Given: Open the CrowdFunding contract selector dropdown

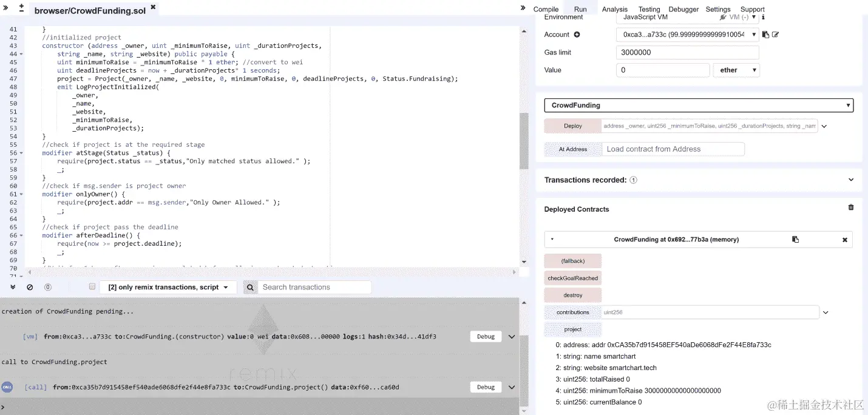Looking at the screenshot, I should pyautogui.click(x=699, y=105).
